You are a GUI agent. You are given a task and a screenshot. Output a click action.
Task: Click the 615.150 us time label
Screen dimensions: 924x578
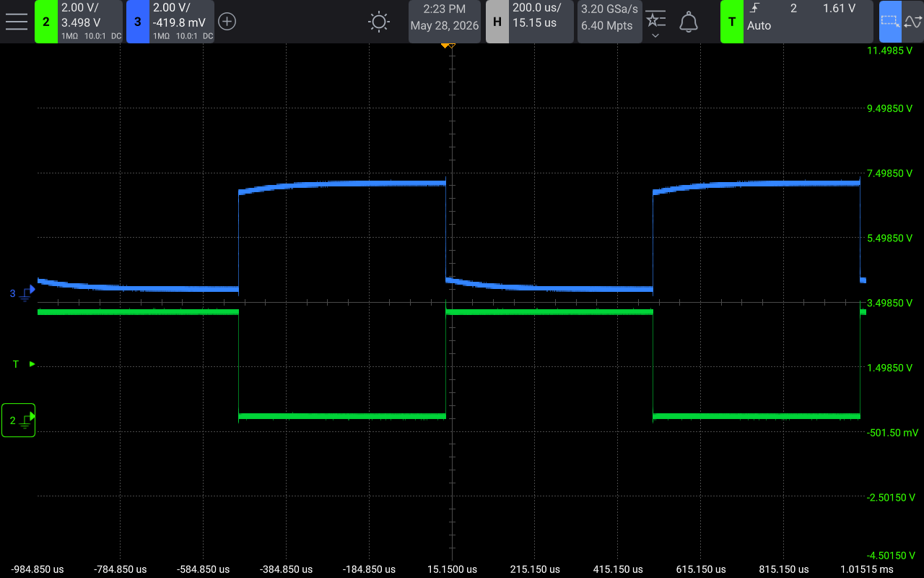coord(700,569)
